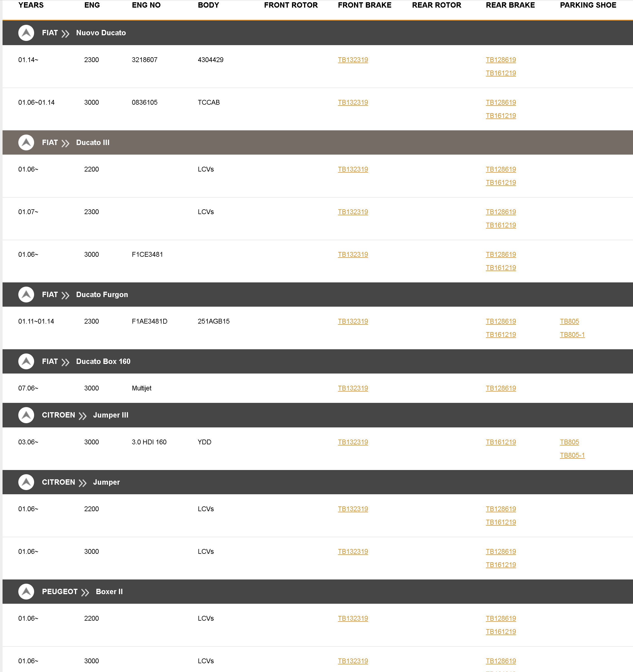Open TB161219 rear brake link for Jumper III
Screen dimensions: 633x672
501,442
